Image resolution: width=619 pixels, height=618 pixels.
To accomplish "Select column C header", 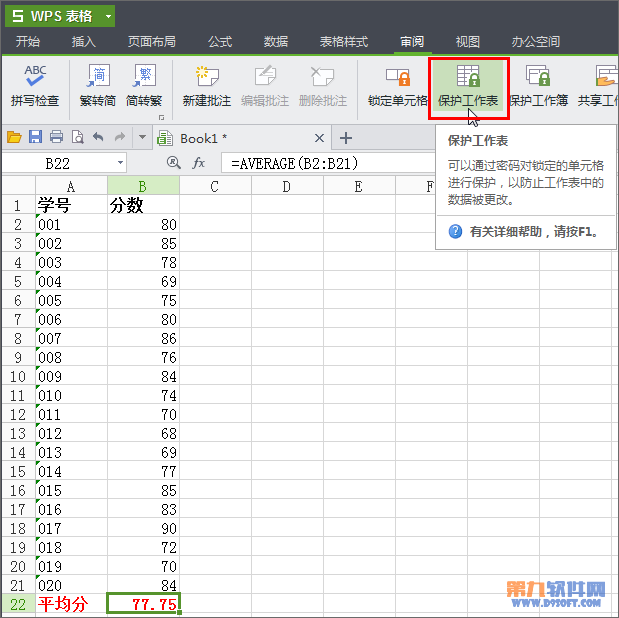I will (x=215, y=186).
